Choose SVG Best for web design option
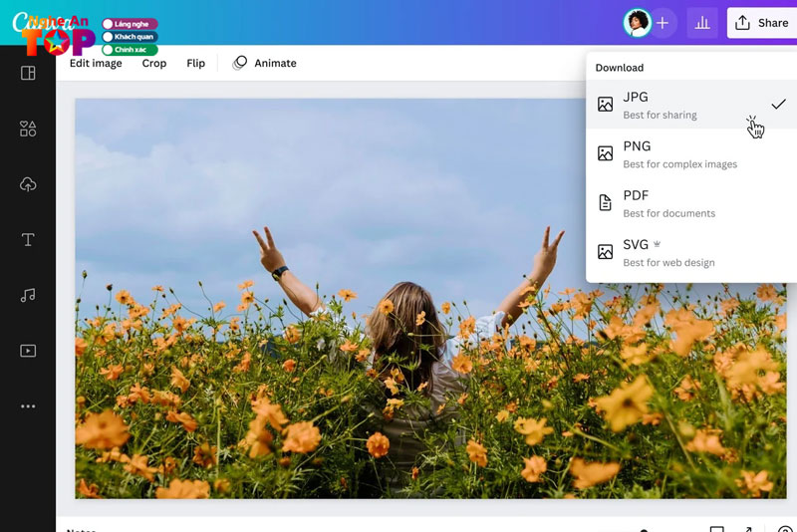 [x=691, y=252]
